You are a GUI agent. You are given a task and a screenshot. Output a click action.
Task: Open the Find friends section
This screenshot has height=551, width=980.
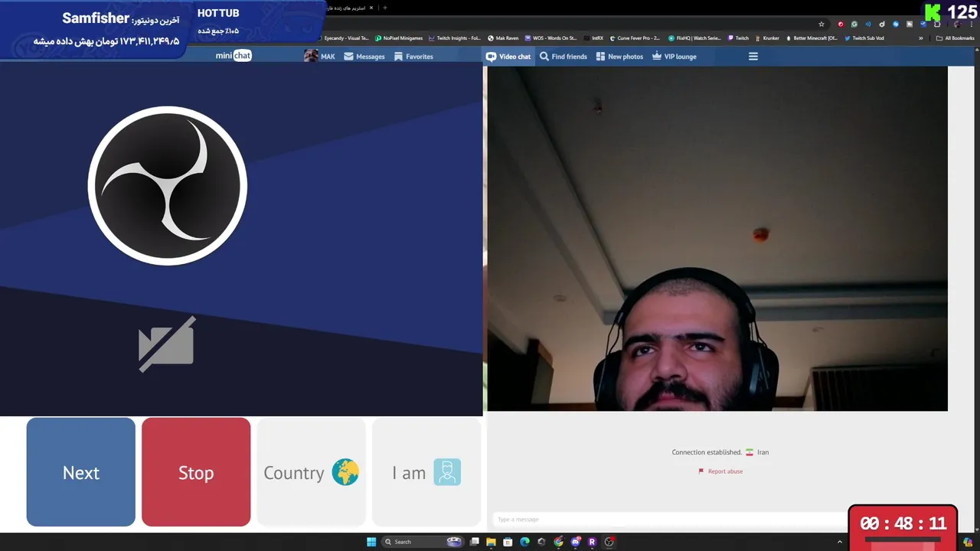tap(563, 56)
